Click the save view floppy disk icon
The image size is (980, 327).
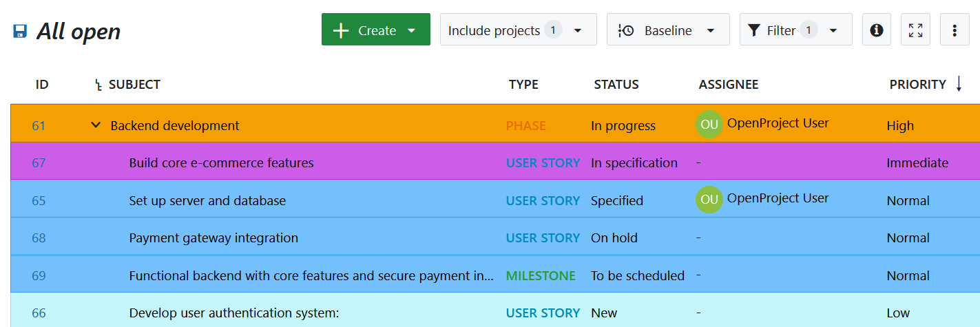(20, 31)
